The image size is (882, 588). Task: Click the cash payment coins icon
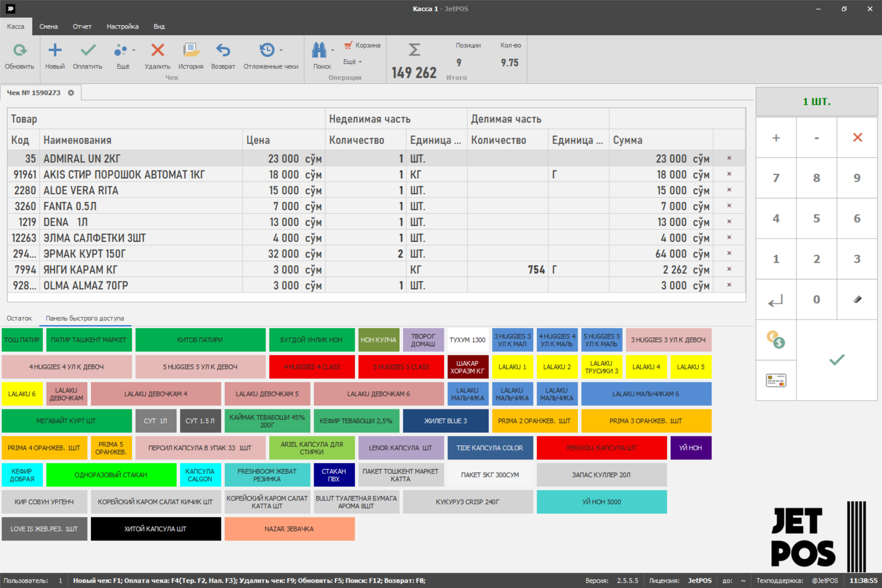(776, 340)
